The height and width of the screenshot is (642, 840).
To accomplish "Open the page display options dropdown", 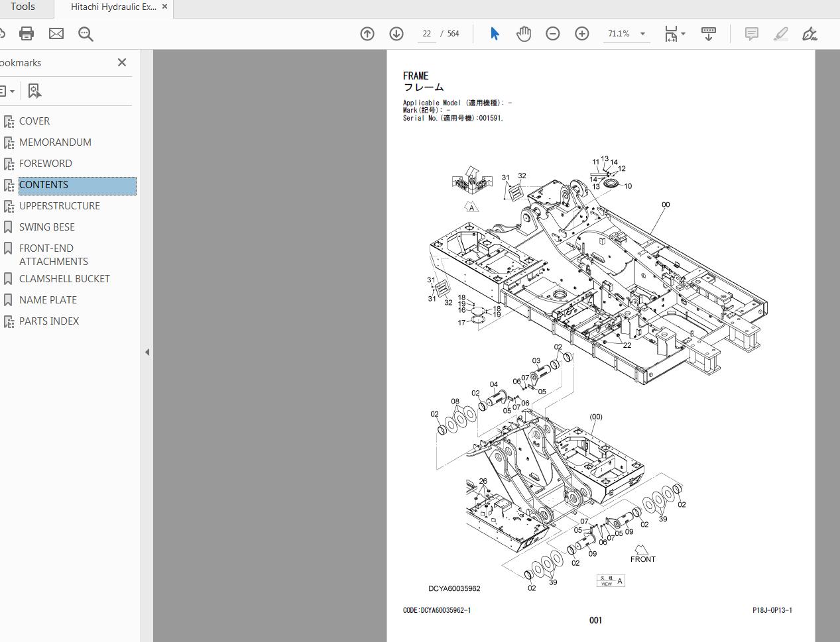I will click(684, 33).
